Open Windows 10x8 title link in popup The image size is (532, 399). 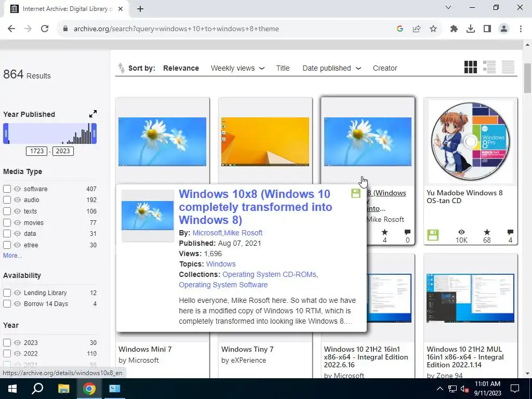pos(256,207)
